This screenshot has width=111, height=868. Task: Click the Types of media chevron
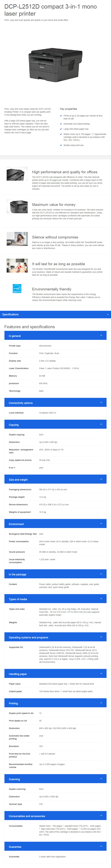pos(101,599)
